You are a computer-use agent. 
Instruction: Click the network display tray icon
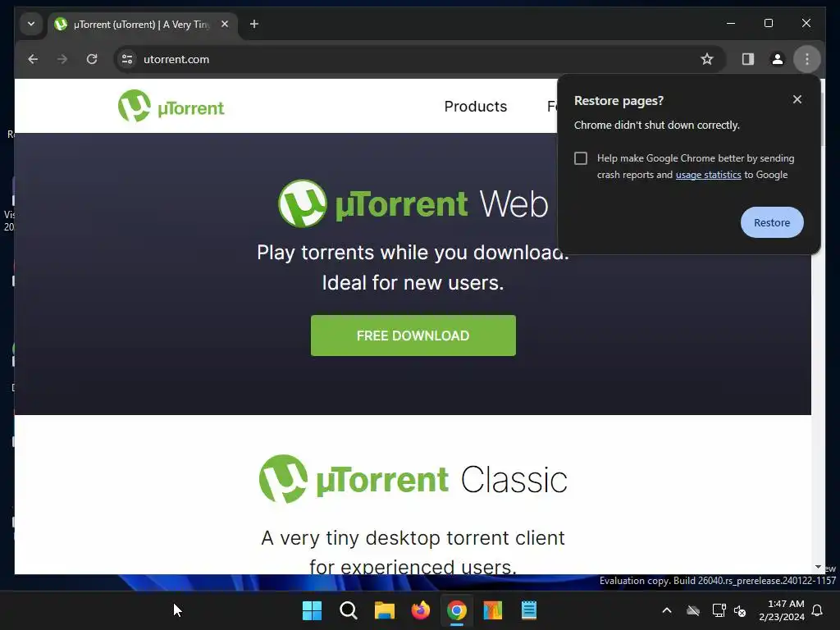pyautogui.click(x=719, y=610)
